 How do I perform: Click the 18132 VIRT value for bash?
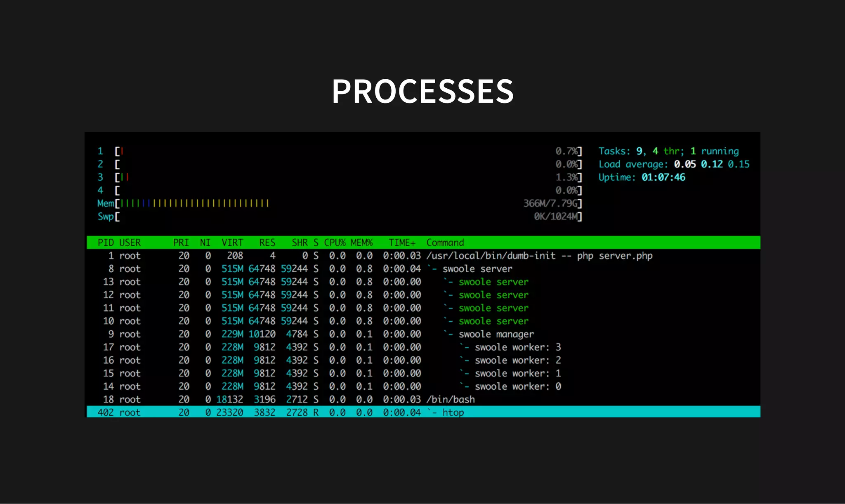[229, 399]
